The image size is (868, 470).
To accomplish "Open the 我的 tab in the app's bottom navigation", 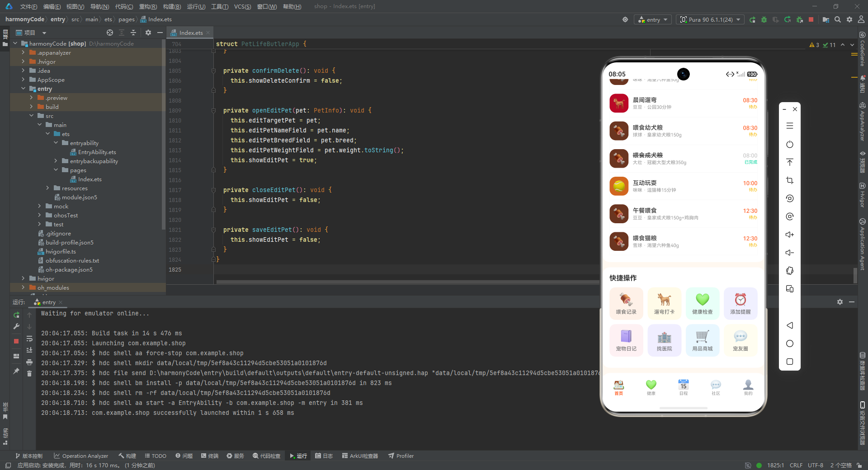I will point(748,387).
